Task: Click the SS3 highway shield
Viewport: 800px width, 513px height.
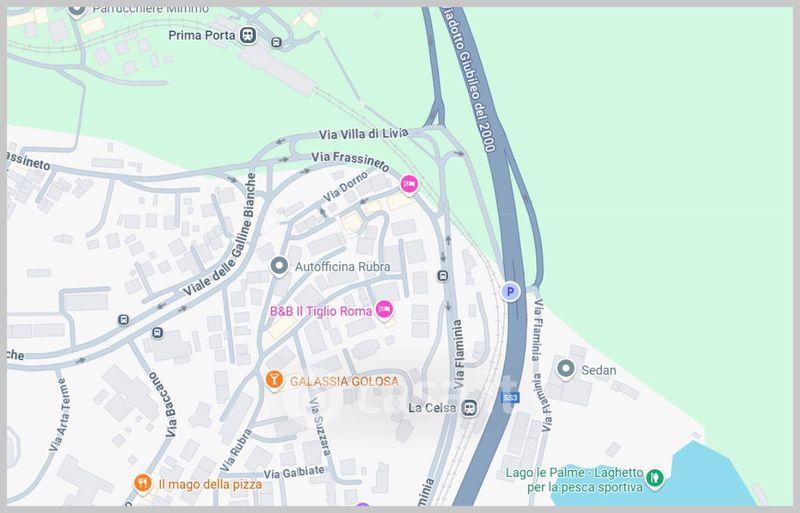Action: (510, 398)
